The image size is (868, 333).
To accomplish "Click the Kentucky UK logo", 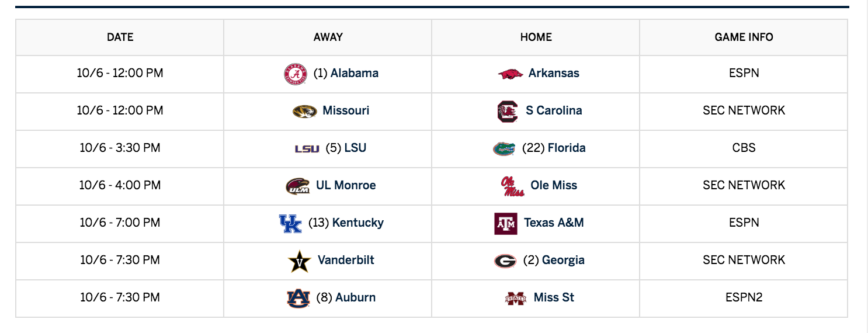I will pyautogui.click(x=290, y=223).
